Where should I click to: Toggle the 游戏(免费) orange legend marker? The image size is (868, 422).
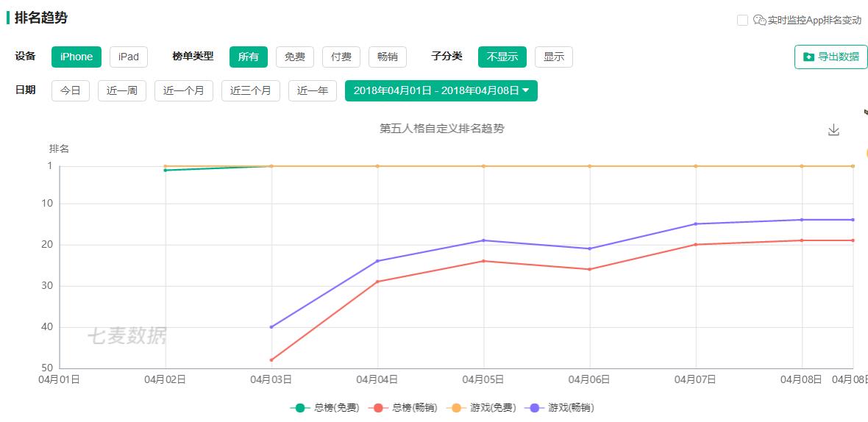(457, 408)
